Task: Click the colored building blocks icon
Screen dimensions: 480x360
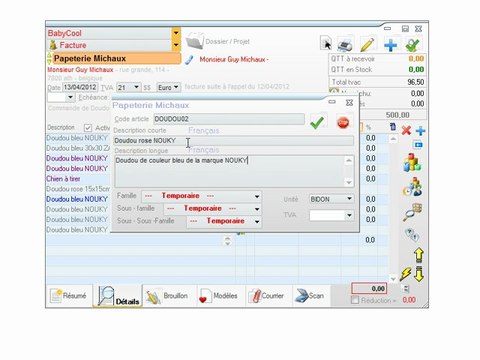Action: tap(413, 163)
